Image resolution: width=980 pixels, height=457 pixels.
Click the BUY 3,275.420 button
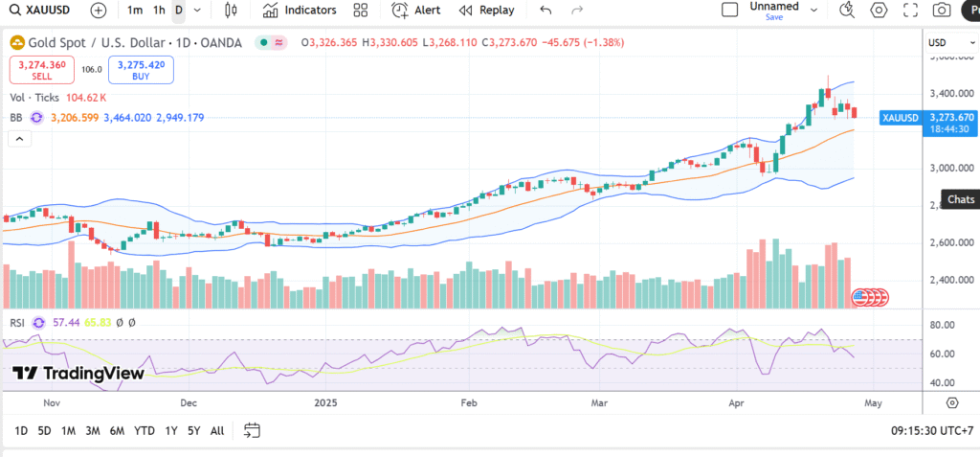(x=141, y=69)
